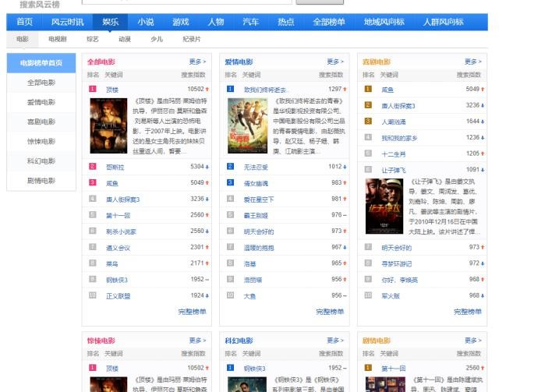Viewport: 552px width, 392px height.
Task: Open rank 1 顶楼 in 全部电影 list
Action: click(112, 90)
